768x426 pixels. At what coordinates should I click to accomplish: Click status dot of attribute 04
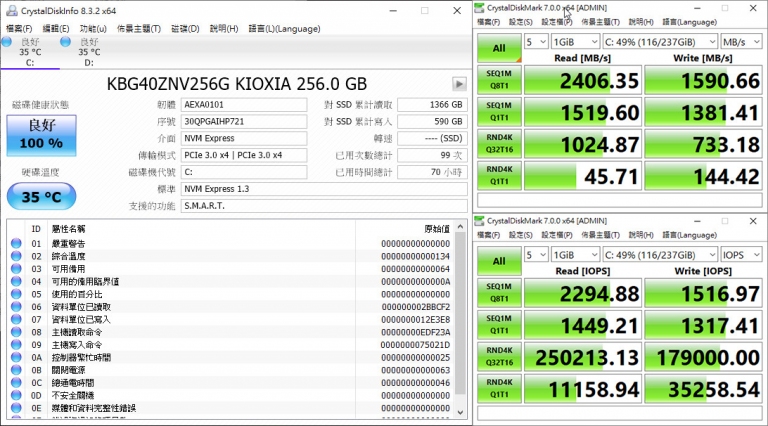point(16,282)
